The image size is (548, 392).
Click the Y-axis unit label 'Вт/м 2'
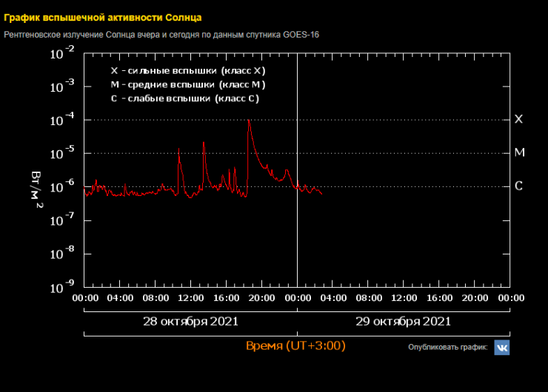pyautogui.click(x=37, y=188)
